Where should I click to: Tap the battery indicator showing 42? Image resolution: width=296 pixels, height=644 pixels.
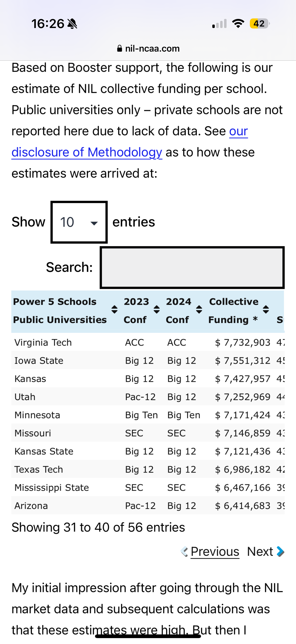259,24
